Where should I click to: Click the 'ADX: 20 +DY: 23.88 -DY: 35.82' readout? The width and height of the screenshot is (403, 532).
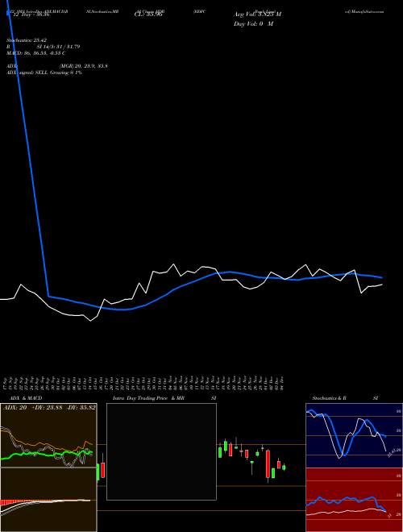tap(49, 408)
